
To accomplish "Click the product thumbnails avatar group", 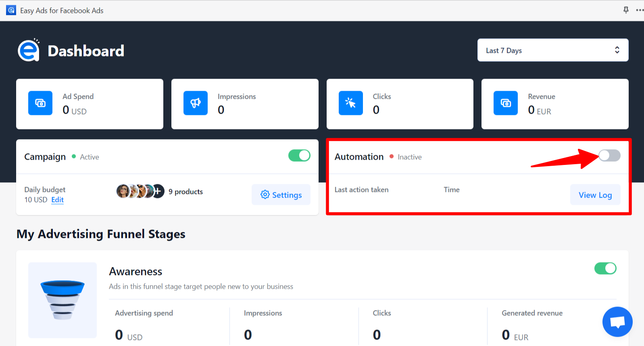I will (x=140, y=191).
